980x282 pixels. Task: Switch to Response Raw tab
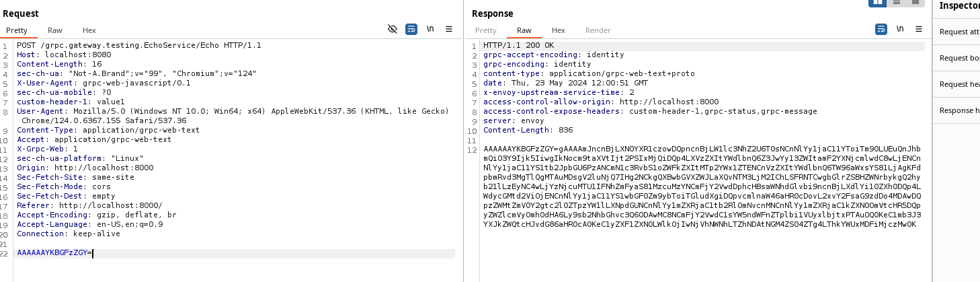pos(524,30)
